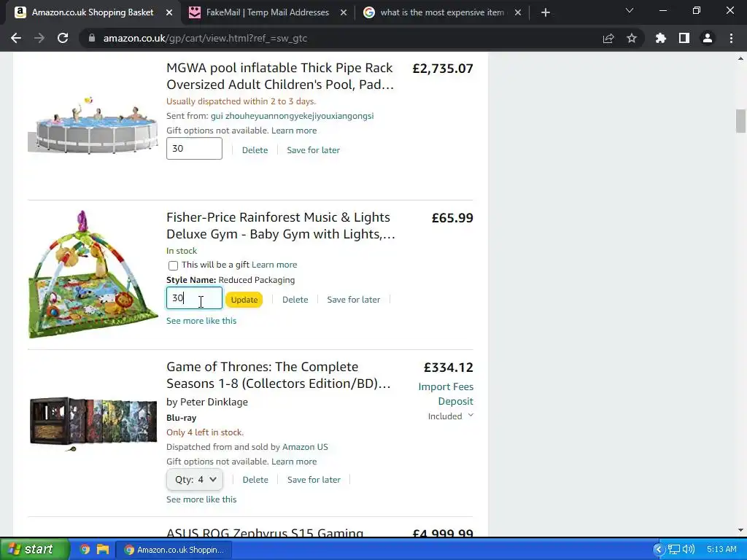This screenshot has height=560, width=747.
Task: Delete the Fisher-Price gym from basket
Action: point(295,300)
